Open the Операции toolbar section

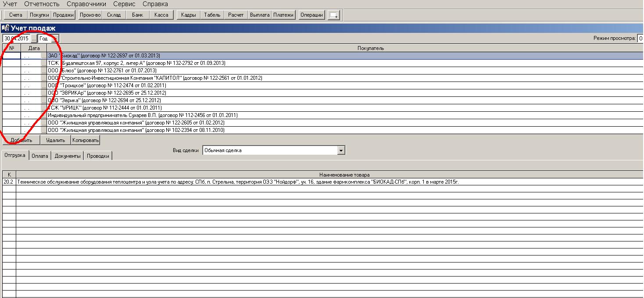coord(311,15)
